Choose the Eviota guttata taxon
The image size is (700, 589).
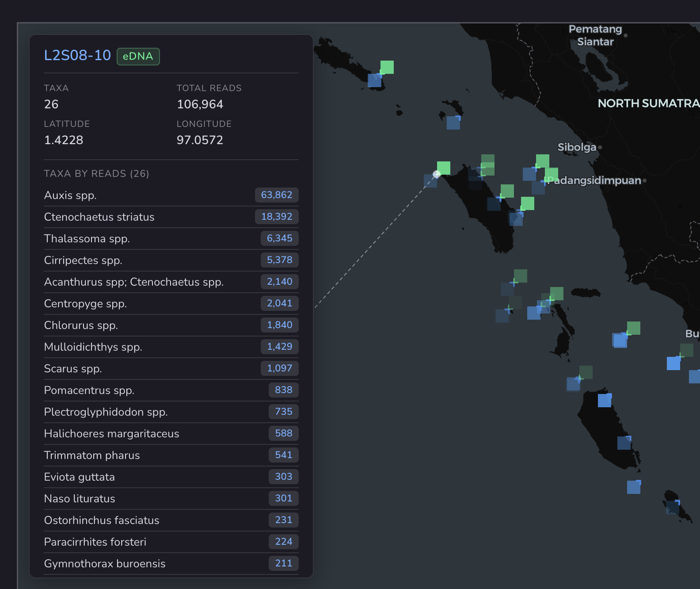point(171,477)
